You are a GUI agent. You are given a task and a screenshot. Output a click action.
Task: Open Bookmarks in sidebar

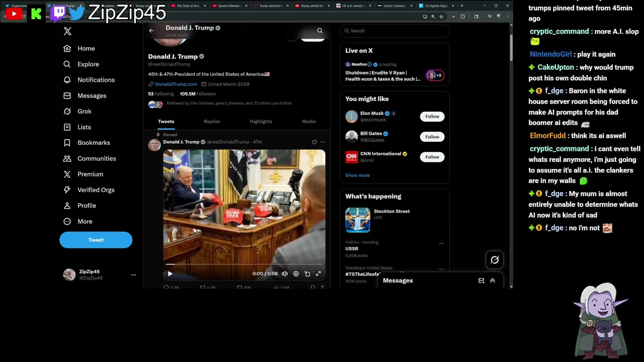point(87,143)
